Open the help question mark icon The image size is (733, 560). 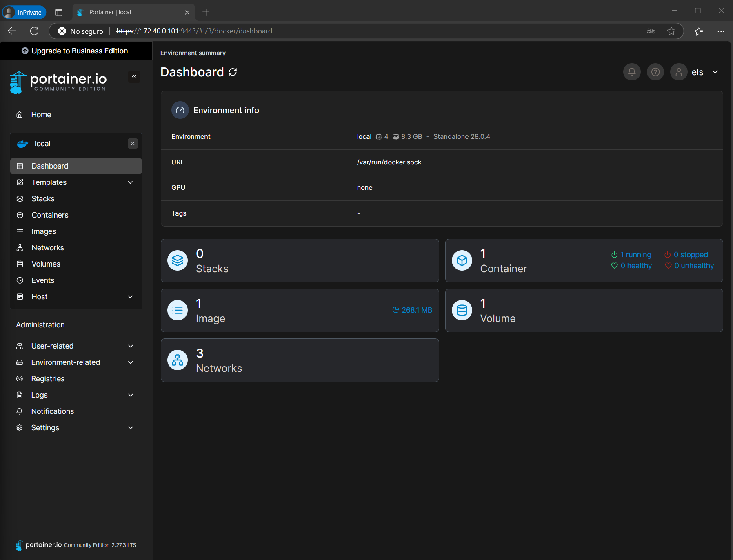[655, 72]
